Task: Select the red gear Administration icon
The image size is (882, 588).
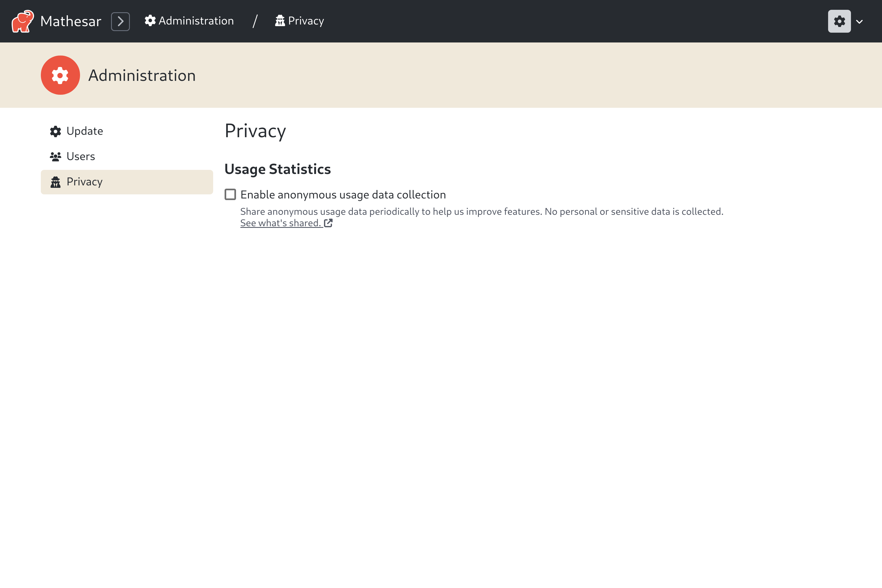Action: point(60,75)
